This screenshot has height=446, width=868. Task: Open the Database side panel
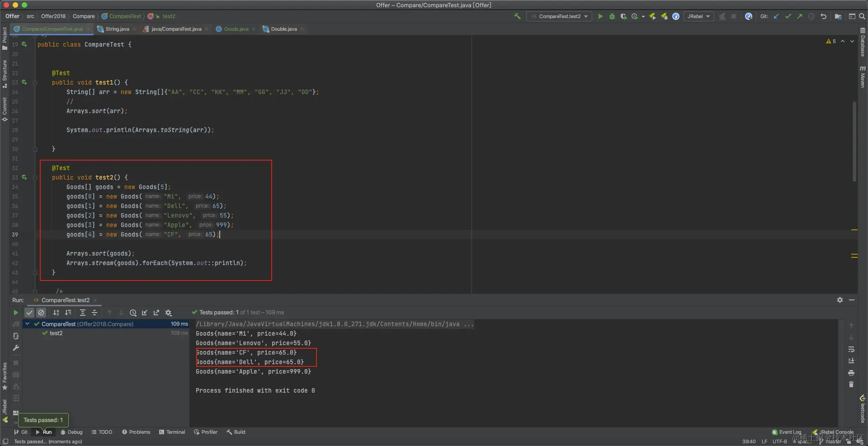[863, 42]
